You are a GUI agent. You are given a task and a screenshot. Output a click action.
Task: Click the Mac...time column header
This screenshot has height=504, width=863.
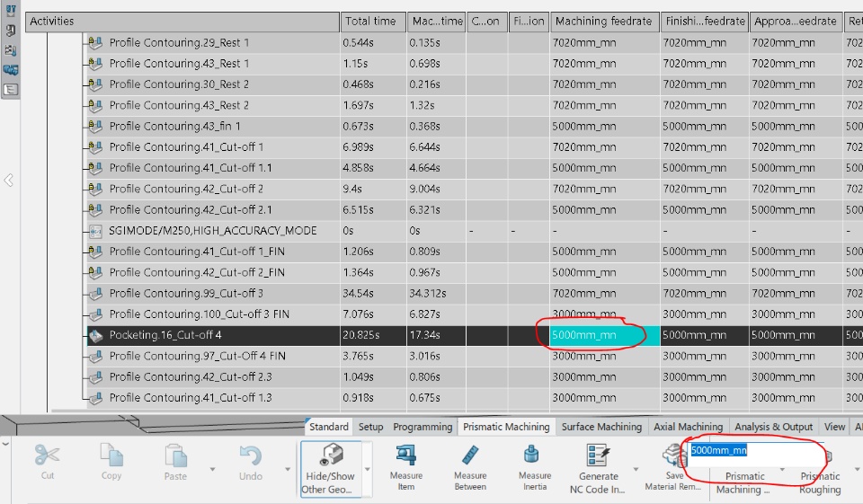coord(437,22)
